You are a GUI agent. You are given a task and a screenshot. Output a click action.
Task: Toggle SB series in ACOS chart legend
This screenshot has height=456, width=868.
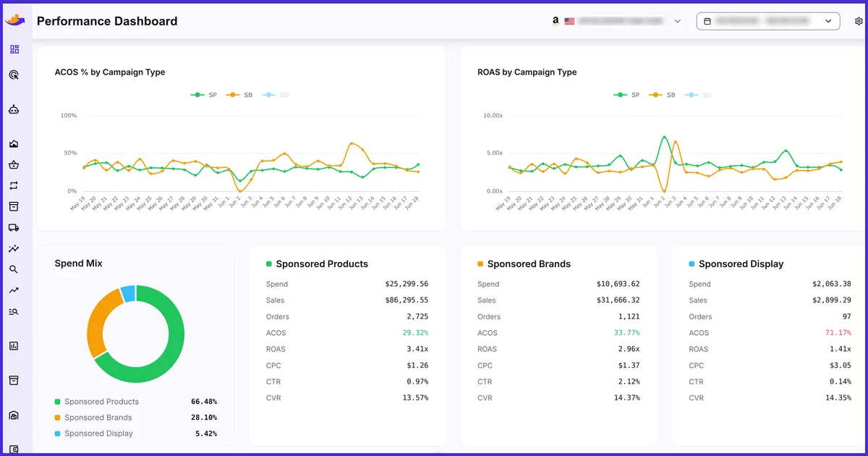tap(239, 95)
